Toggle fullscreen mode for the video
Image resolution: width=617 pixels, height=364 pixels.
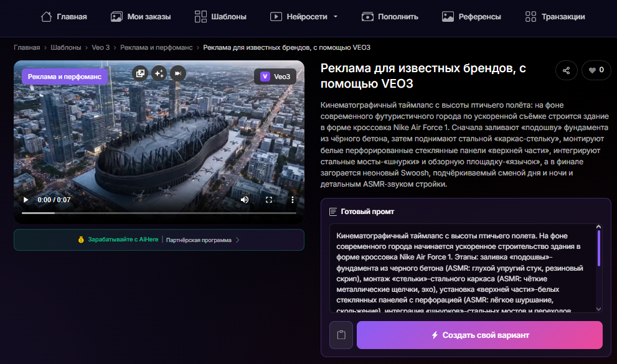click(269, 200)
